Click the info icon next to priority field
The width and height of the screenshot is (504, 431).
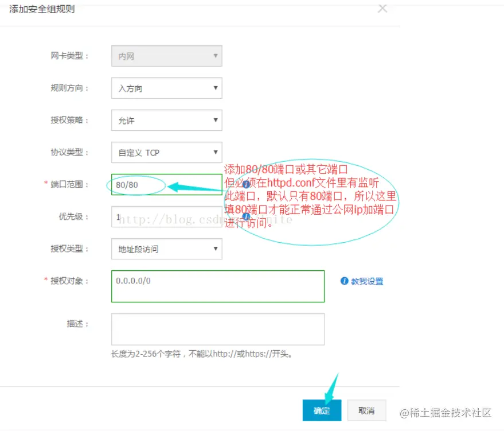click(x=246, y=216)
